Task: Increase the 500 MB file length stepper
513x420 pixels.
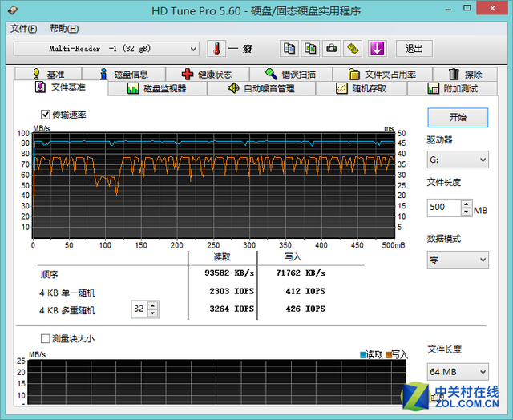Action: [466, 204]
